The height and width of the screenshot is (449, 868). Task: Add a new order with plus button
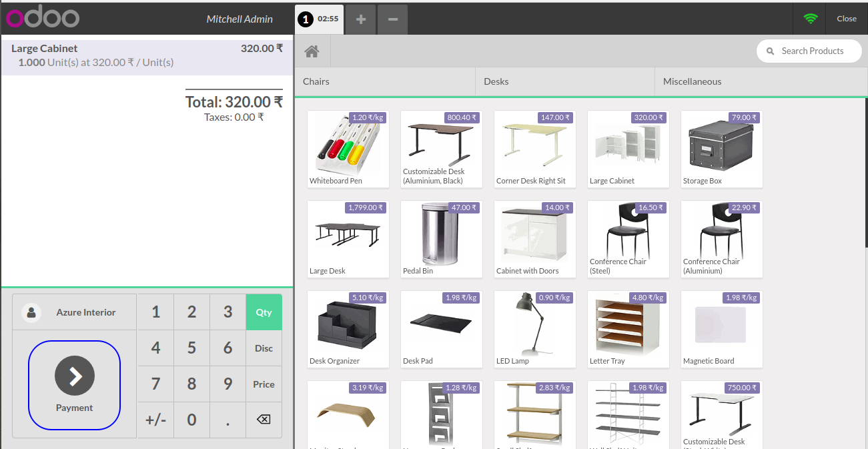coord(361,19)
